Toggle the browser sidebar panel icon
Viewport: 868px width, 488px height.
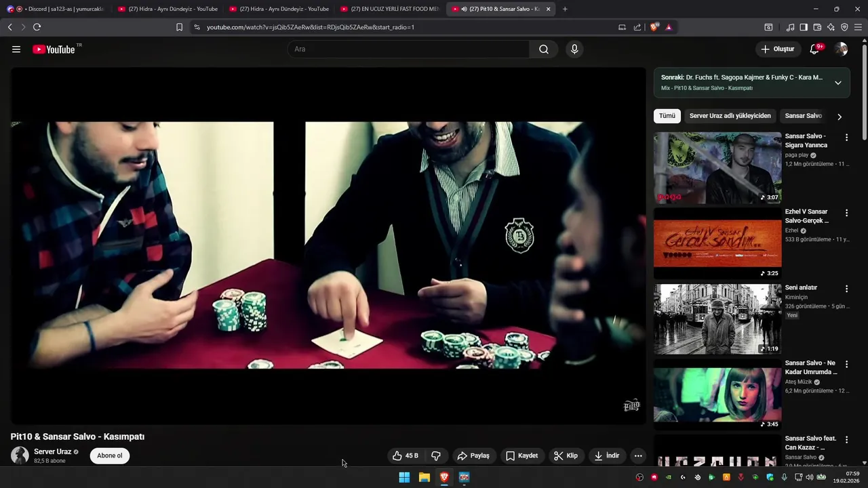pos(804,27)
